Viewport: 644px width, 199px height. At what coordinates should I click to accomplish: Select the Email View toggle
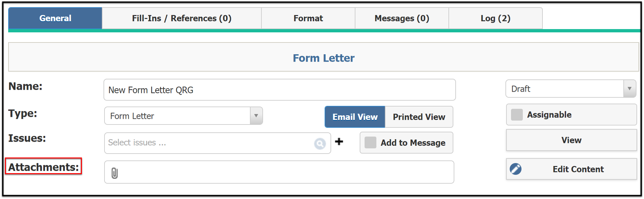(x=355, y=117)
